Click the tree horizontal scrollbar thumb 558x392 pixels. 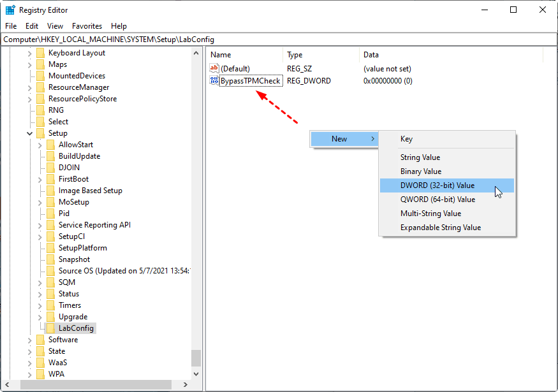tap(96, 384)
